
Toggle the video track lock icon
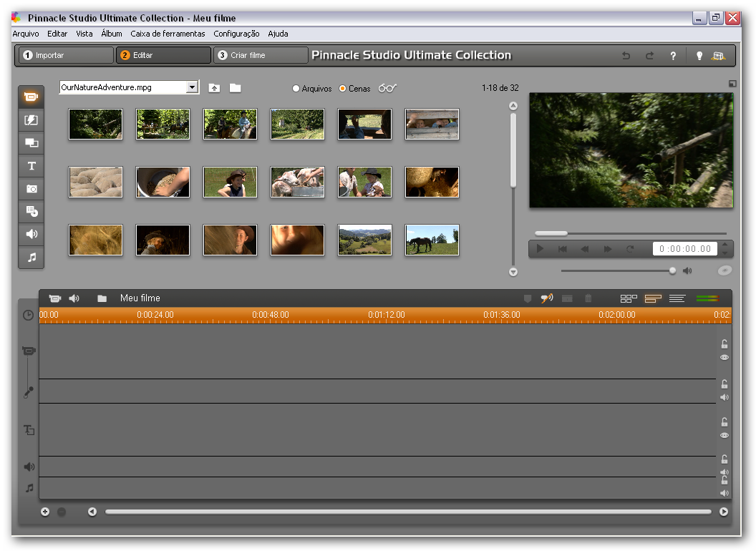[724, 343]
